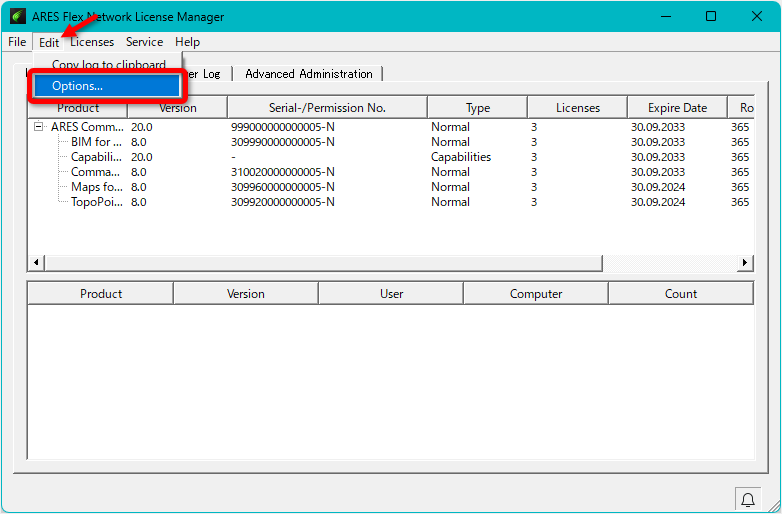Open the Service menu

144,42
